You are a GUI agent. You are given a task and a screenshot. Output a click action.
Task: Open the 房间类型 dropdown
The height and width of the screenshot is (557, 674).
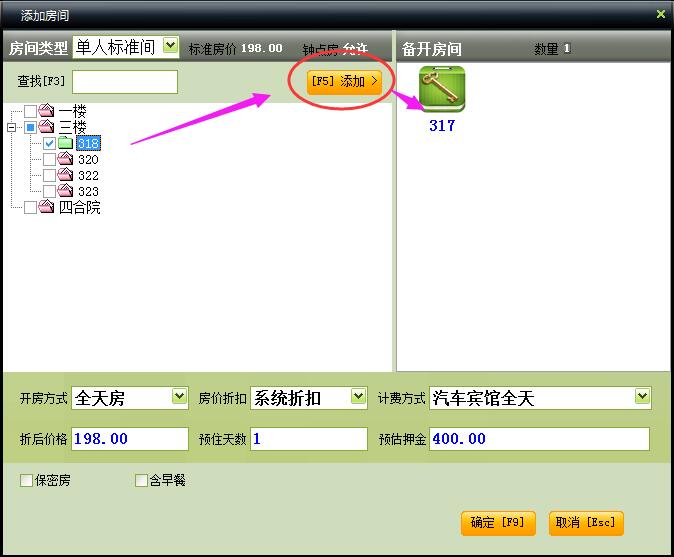point(169,45)
